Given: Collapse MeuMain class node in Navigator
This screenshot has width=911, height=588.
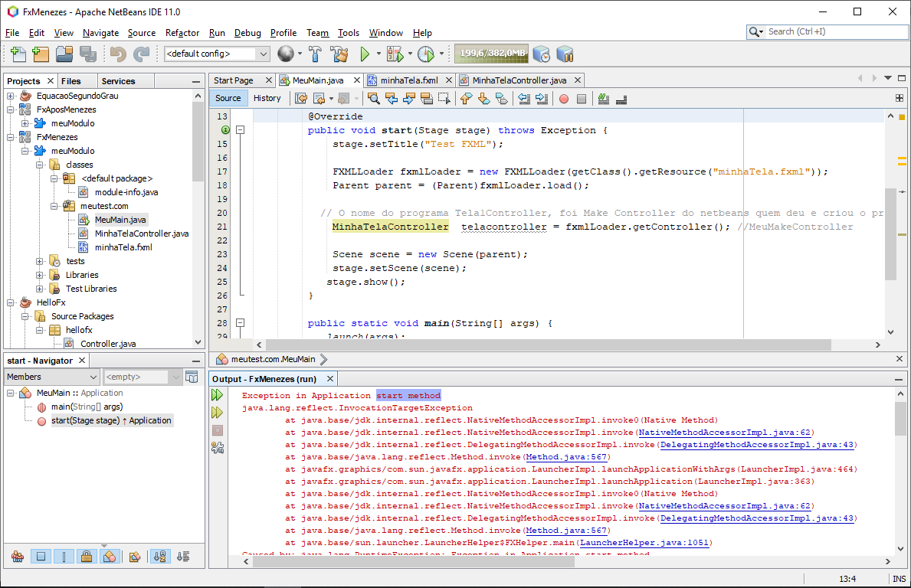Looking at the screenshot, I should pos(11,393).
